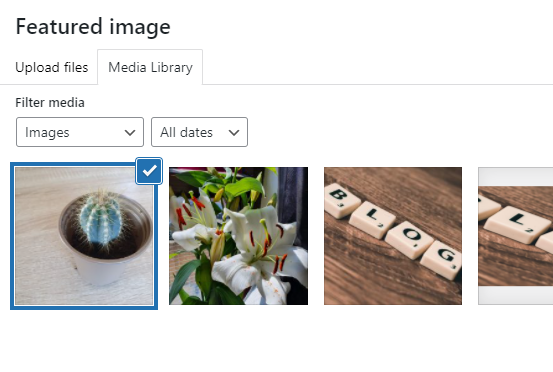Click the B tile in the BLOG image

[341, 200]
